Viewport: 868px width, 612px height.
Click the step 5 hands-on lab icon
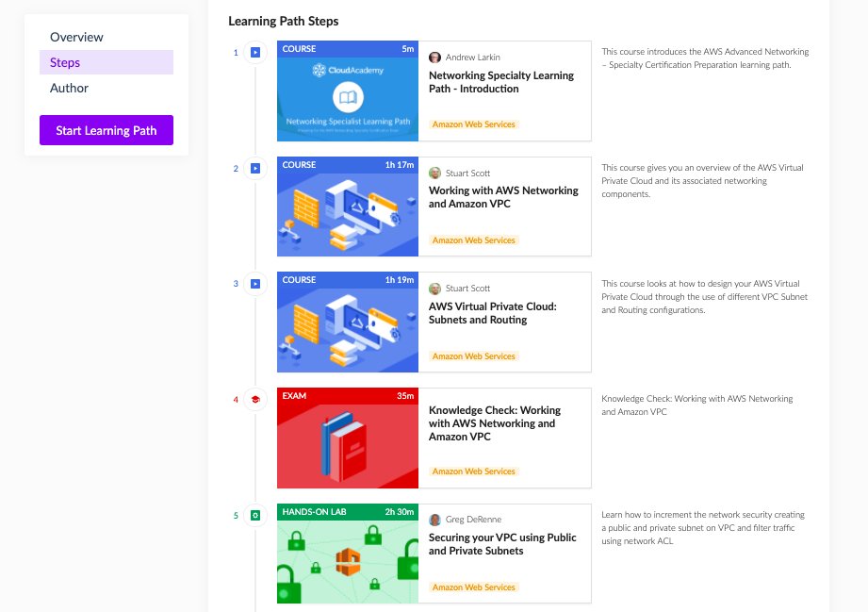[x=255, y=516]
